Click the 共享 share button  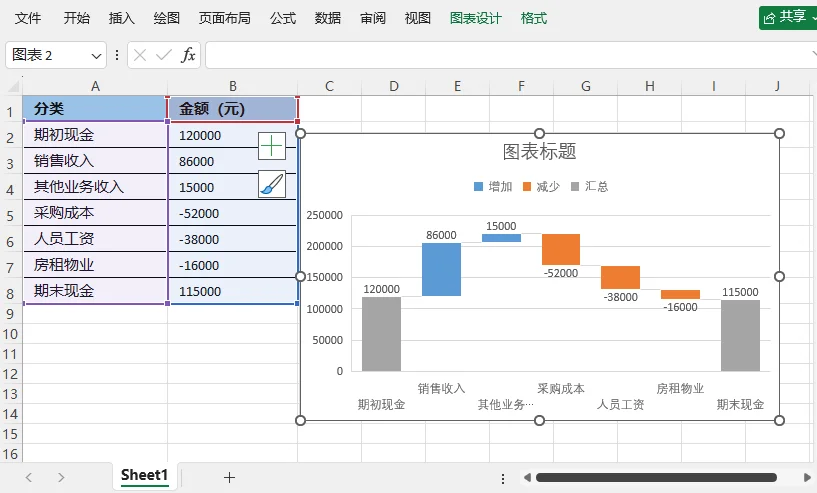[x=788, y=17]
